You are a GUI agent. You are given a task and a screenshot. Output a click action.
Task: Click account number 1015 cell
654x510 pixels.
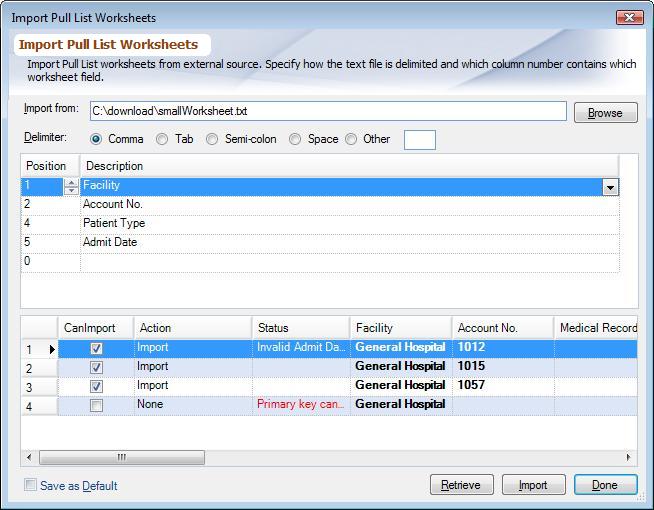tap(503, 367)
